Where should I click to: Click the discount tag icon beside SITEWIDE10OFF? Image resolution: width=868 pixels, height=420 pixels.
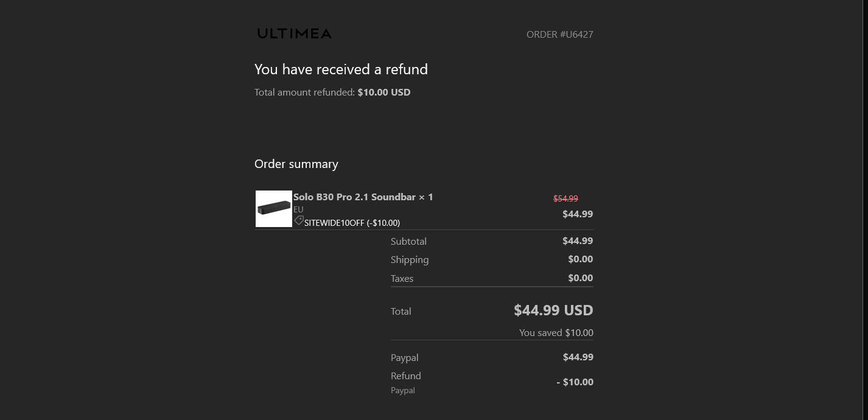[x=299, y=221]
